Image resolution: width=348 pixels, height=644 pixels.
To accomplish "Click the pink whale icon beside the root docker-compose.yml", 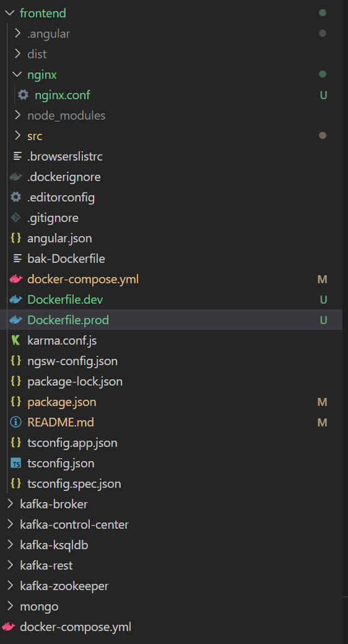I will click(8, 627).
